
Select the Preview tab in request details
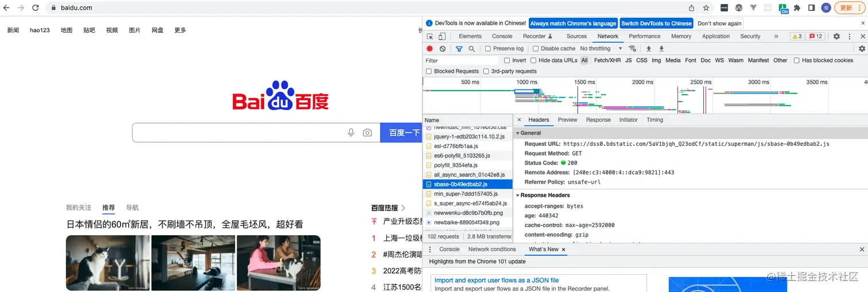pos(567,120)
